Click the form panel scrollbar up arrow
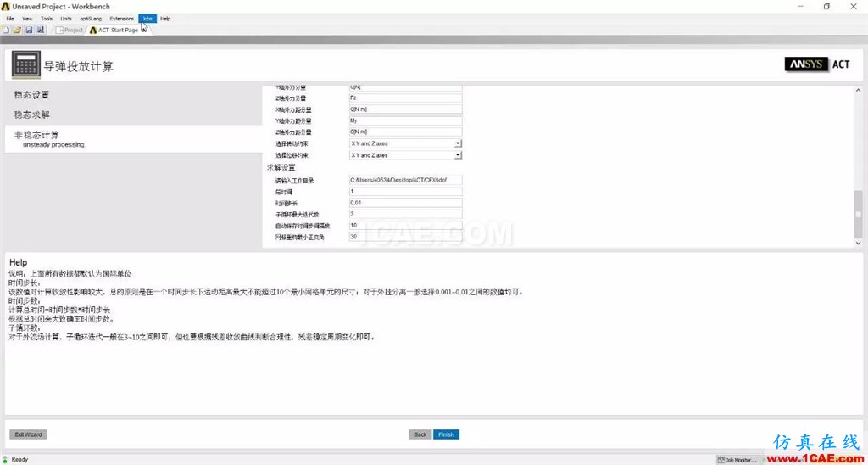Screen dimensions: 868x465 [858, 90]
